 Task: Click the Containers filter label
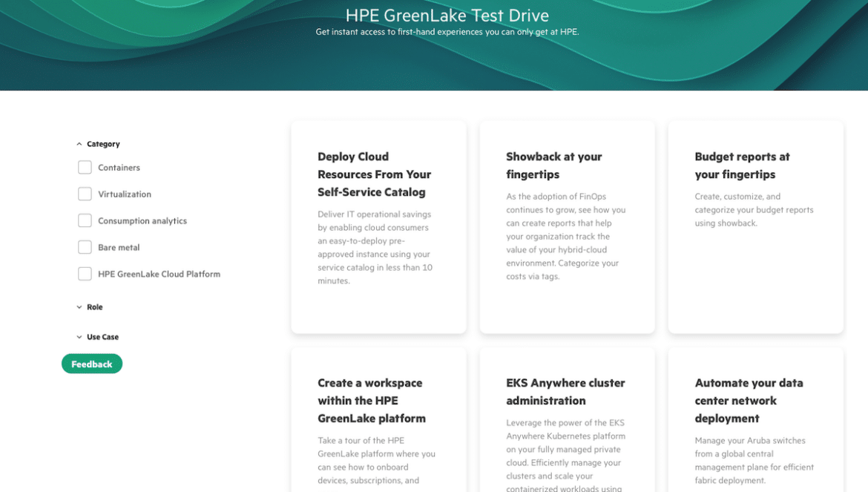tap(119, 168)
